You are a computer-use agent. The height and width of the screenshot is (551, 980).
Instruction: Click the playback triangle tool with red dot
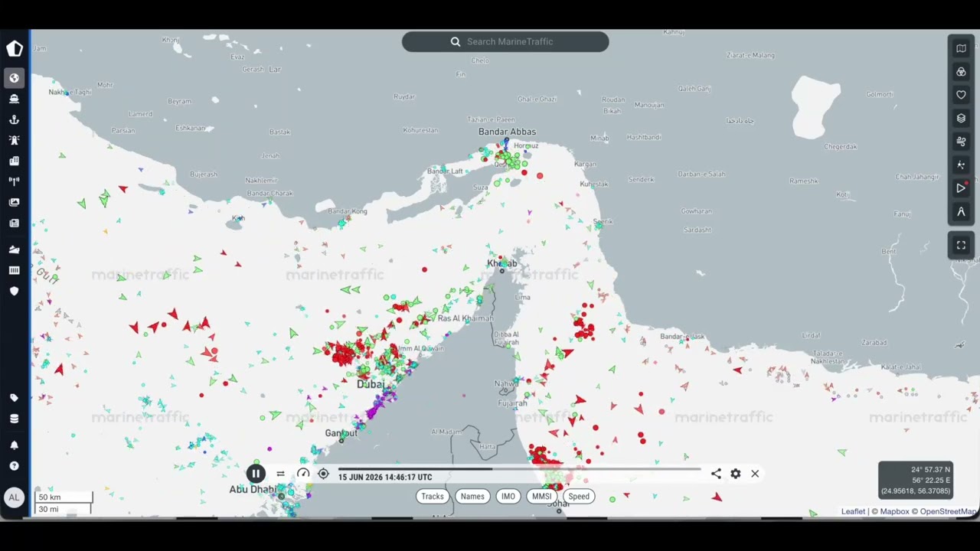pos(961,188)
